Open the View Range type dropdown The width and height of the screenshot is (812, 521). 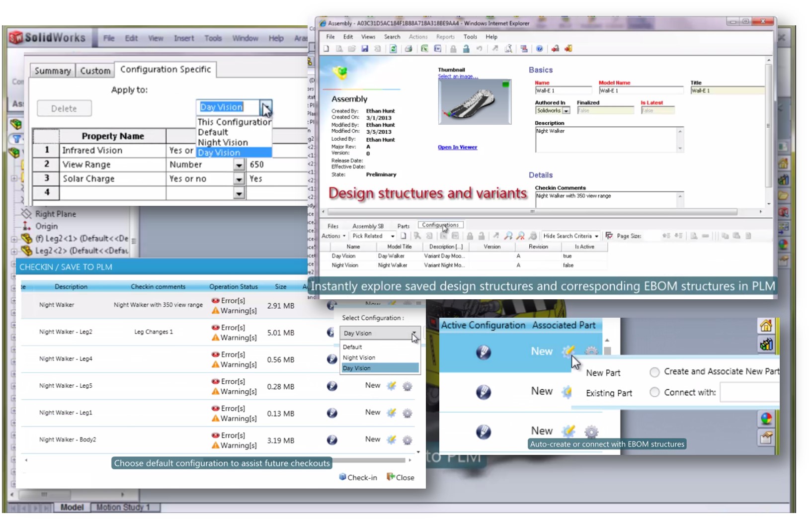[239, 165]
